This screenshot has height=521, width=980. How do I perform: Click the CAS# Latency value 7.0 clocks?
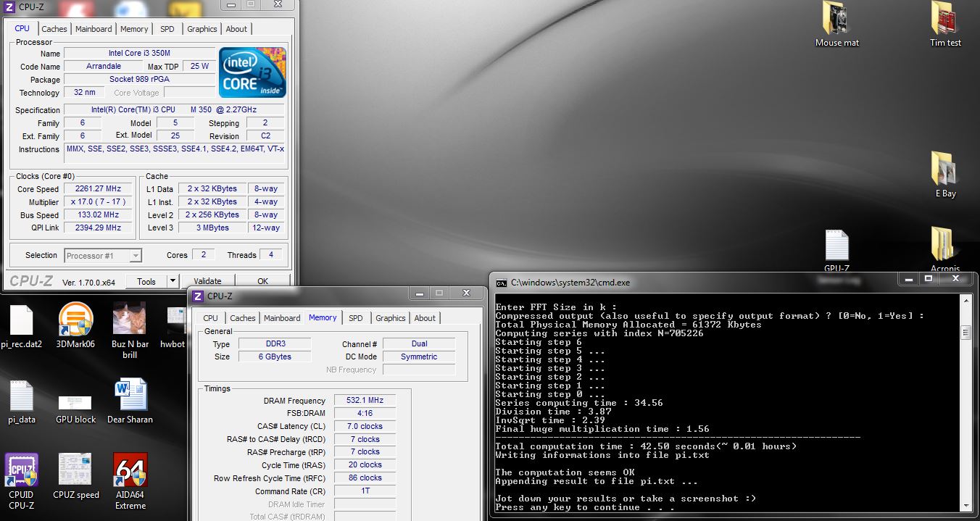click(x=365, y=426)
